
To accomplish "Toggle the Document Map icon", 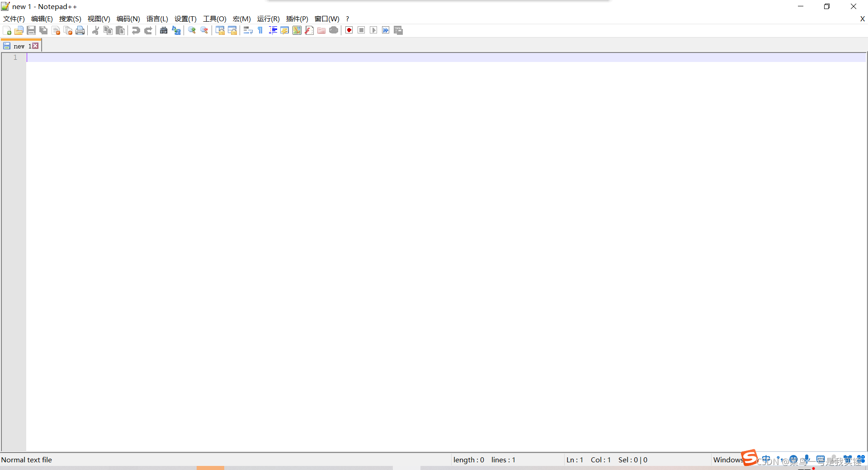I will 297,30.
